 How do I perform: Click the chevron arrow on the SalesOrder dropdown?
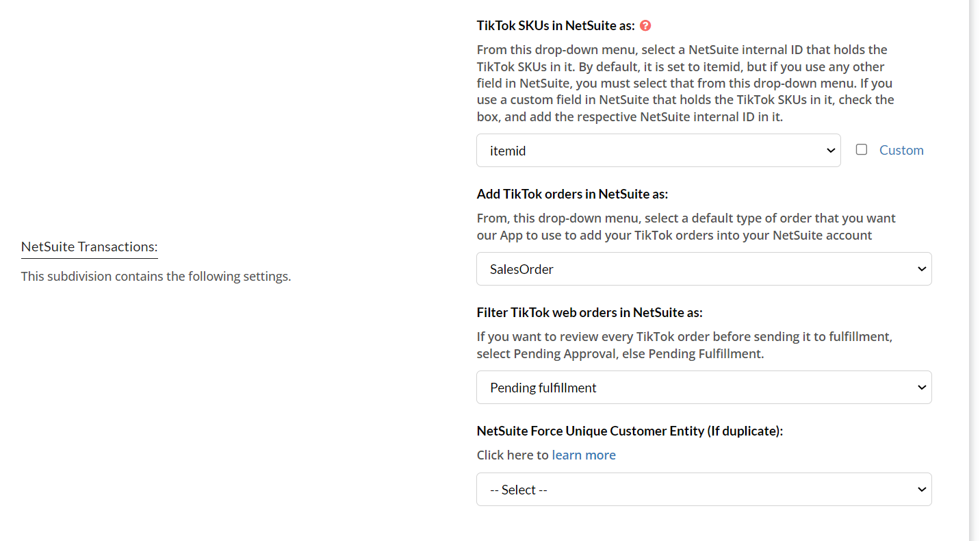click(921, 269)
